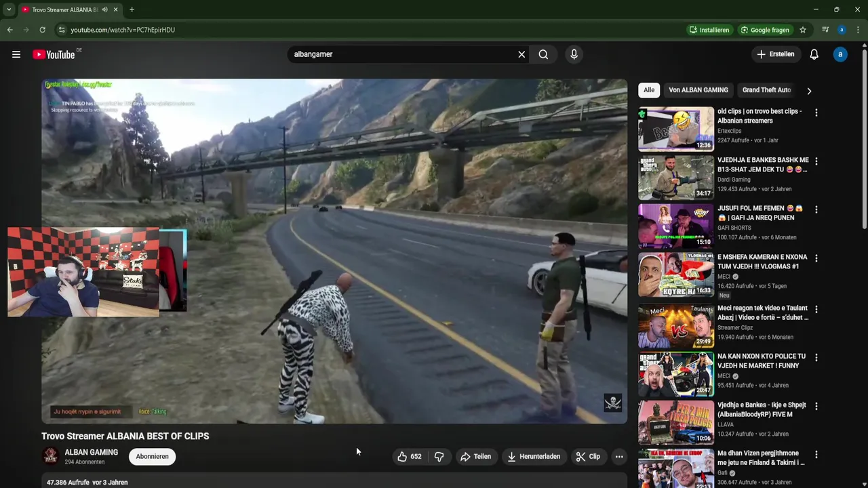The image size is (868, 488).
Task: Click the main video player to pause
Action: coord(334,251)
